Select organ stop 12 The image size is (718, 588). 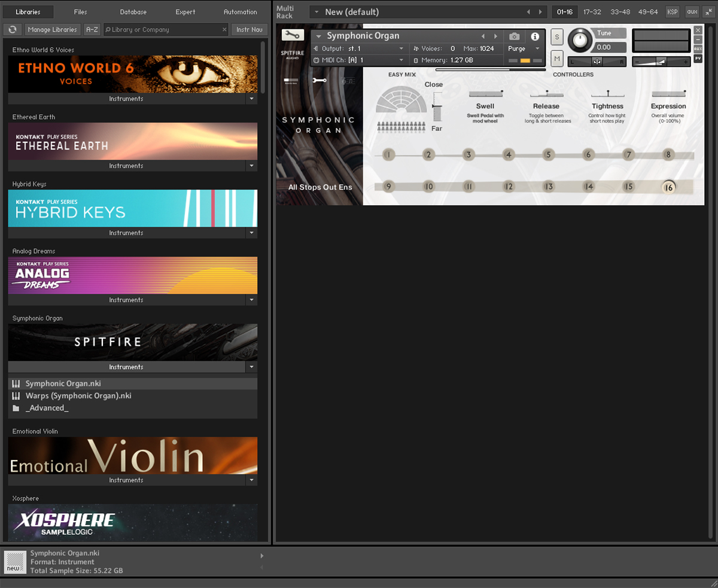509,187
